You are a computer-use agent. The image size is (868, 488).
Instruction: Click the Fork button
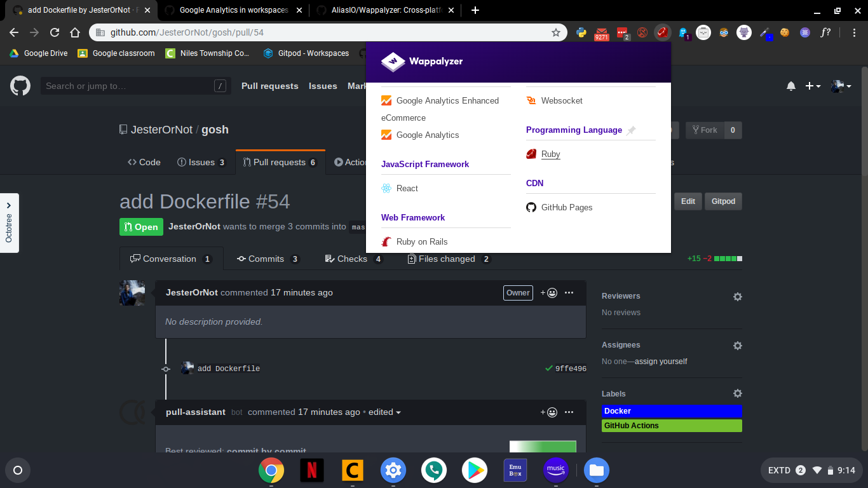pos(705,130)
